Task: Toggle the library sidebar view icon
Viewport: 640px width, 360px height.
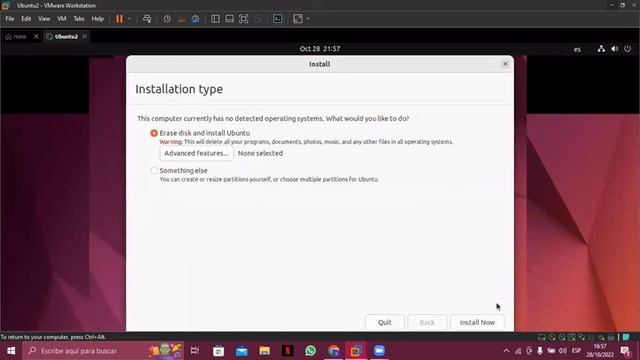Action: (x=215, y=19)
